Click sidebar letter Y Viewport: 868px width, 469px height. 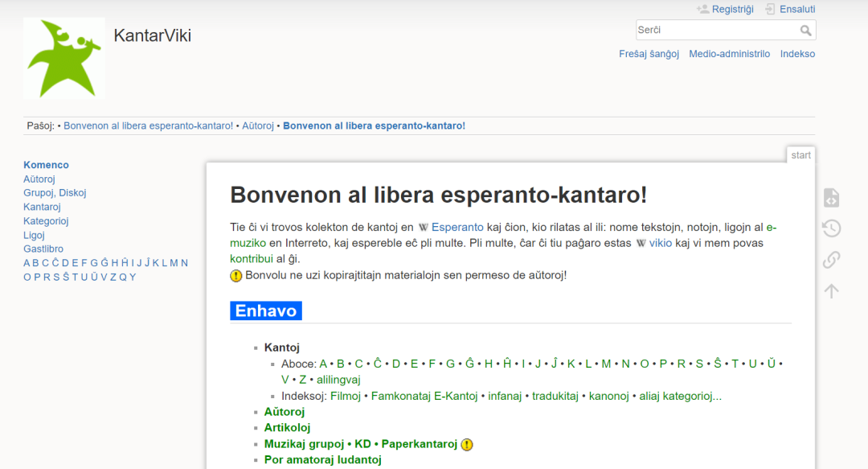point(133,278)
